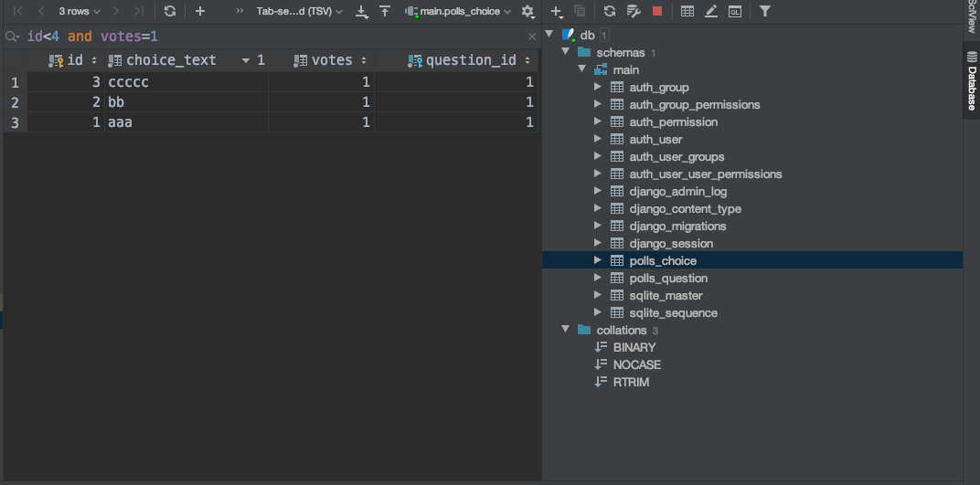Clear the row filter with X
The height and width of the screenshot is (485, 980).
pyautogui.click(x=532, y=37)
